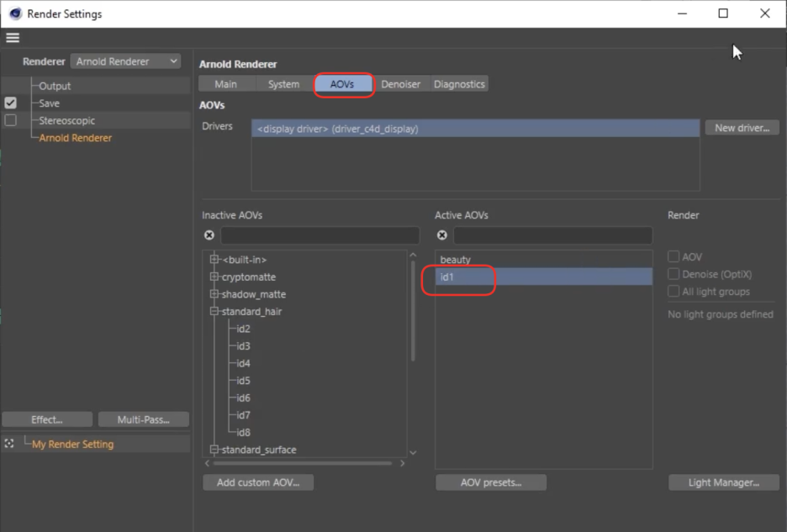This screenshot has width=787, height=532.
Task: Open the Renderer dropdown
Action: (x=125, y=61)
